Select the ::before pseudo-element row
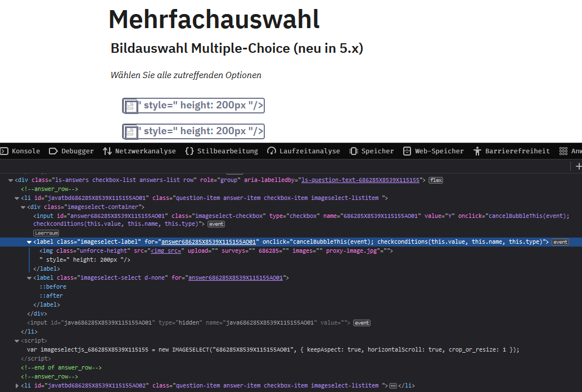The height and width of the screenshot is (392, 582). 53,286
